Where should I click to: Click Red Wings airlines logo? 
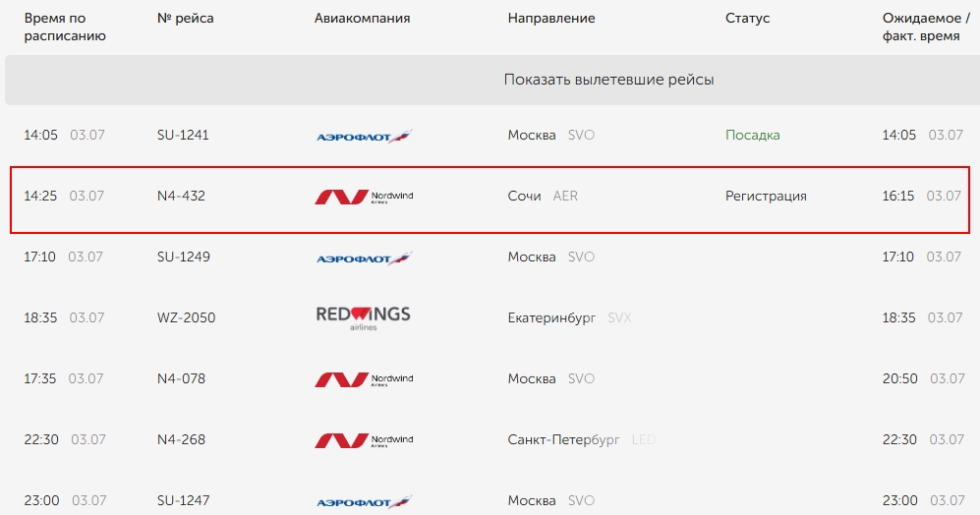[x=363, y=317]
